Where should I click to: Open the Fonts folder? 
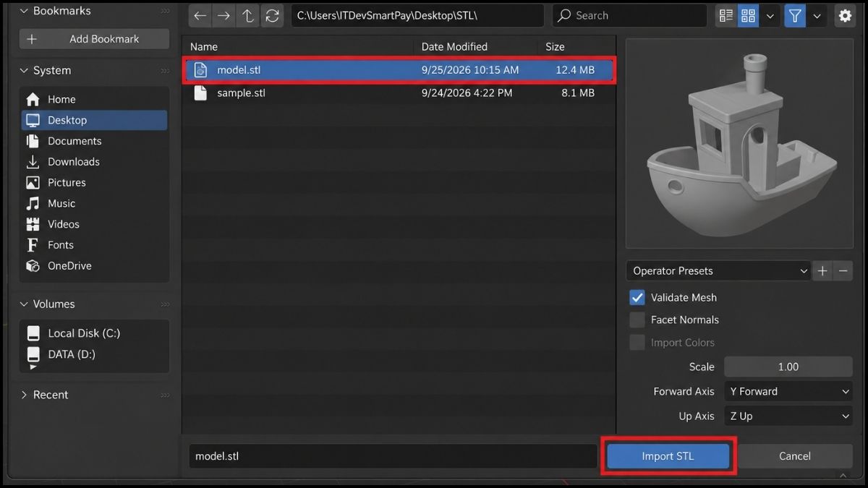95,245
